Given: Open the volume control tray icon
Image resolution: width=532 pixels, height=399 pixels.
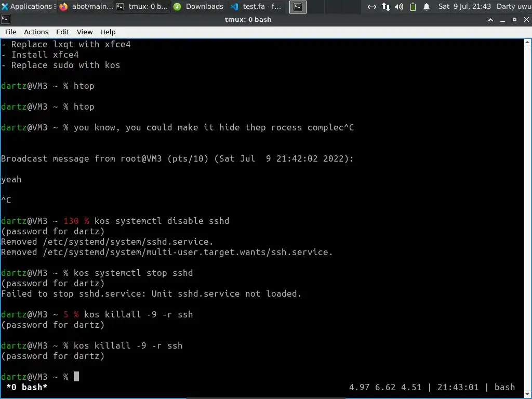Looking at the screenshot, I should pyautogui.click(x=400, y=6).
